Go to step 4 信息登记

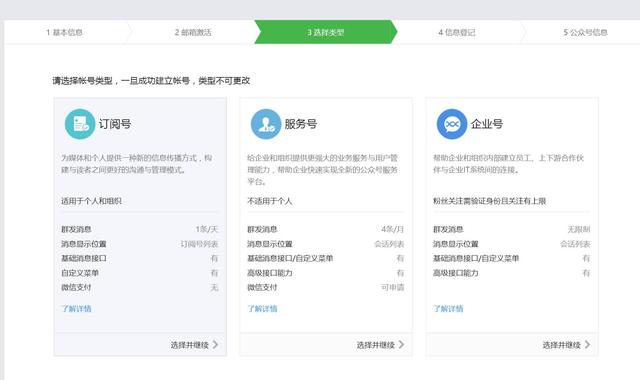coord(457,32)
